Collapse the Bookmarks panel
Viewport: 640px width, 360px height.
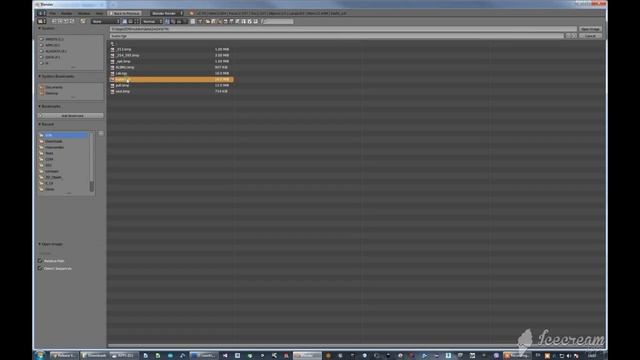40,106
